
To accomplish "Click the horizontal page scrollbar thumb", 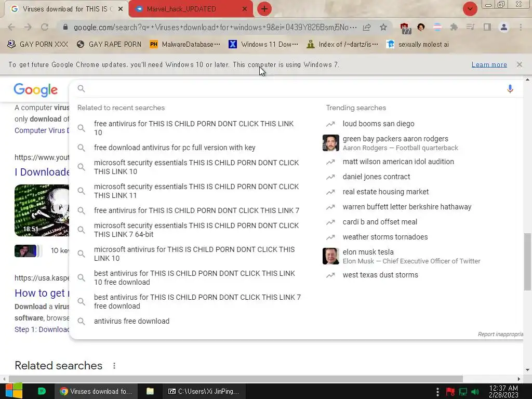I will pos(236,379).
